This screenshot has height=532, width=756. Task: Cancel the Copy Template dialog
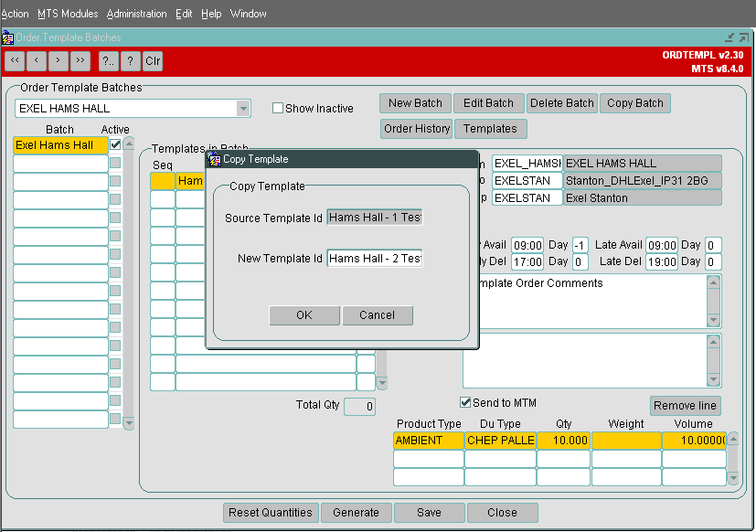point(378,315)
